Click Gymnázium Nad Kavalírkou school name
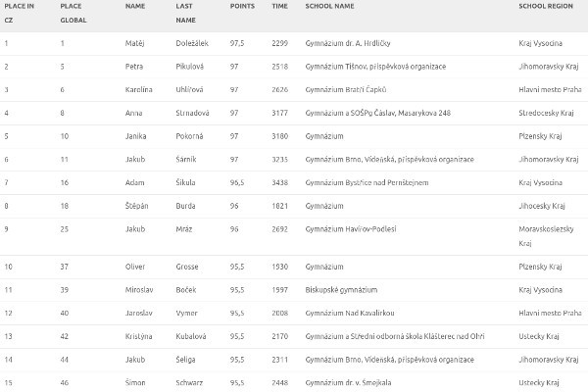This screenshot has height=392, width=588. pos(356,313)
